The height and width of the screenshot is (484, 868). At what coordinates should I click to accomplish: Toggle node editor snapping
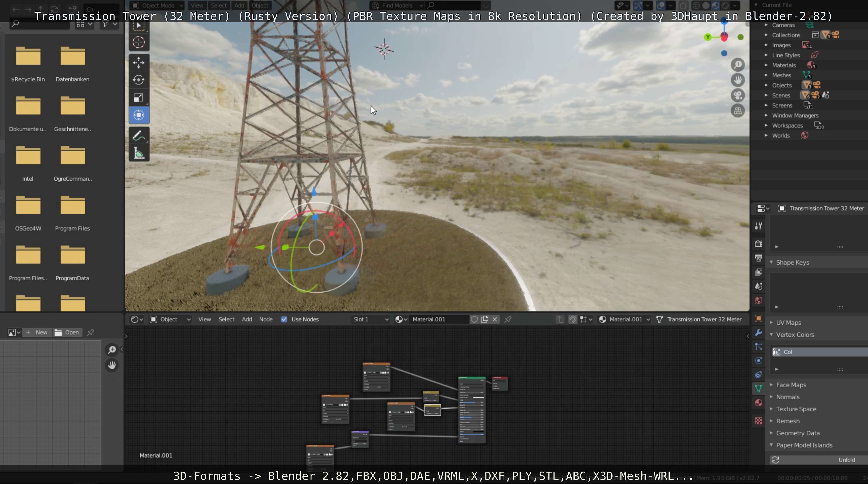point(573,319)
